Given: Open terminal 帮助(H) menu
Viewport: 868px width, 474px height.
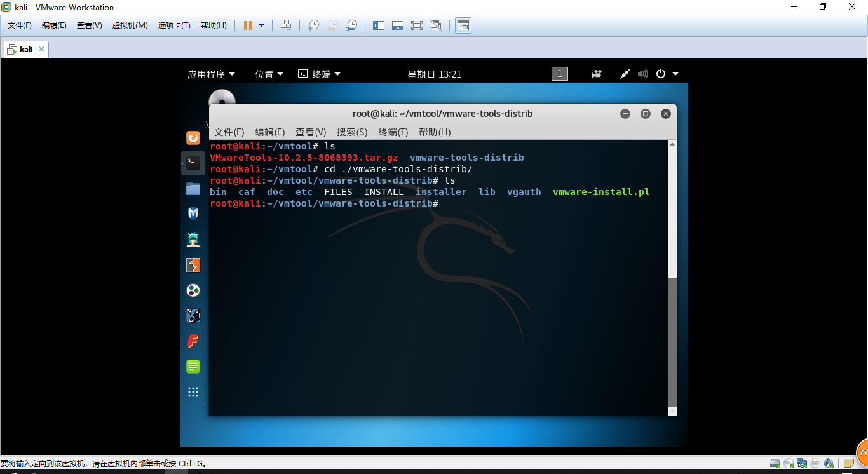Looking at the screenshot, I should point(435,132).
